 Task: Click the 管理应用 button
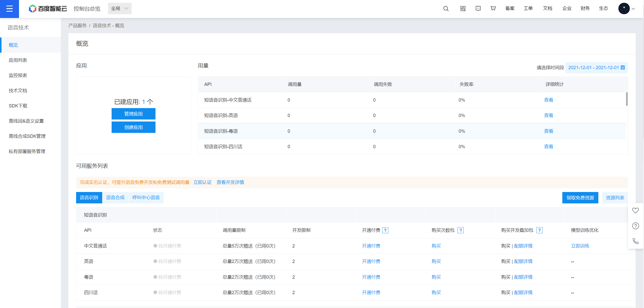pyautogui.click(x=133, y=114)
